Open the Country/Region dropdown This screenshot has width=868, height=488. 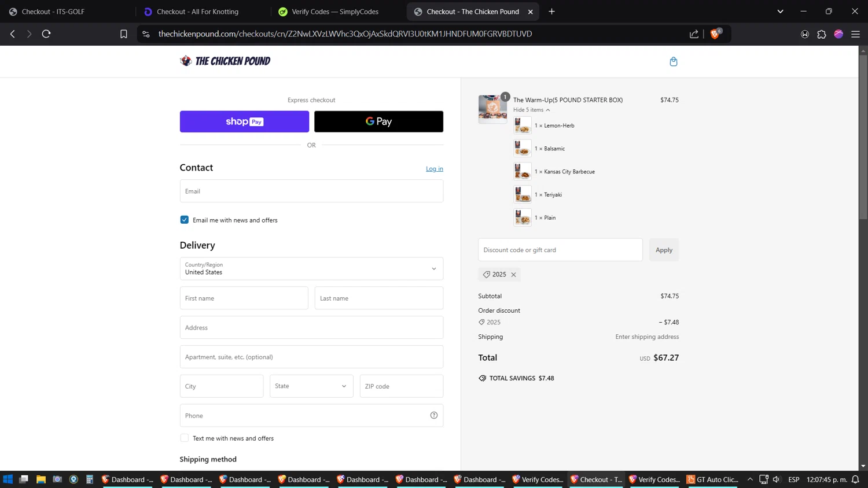(311, 269)
